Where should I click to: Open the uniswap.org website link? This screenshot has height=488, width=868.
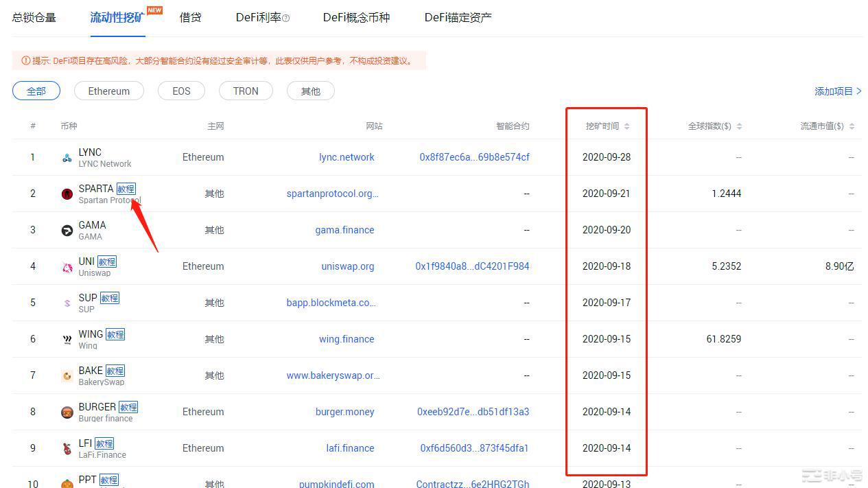click(x=348, y=266)
